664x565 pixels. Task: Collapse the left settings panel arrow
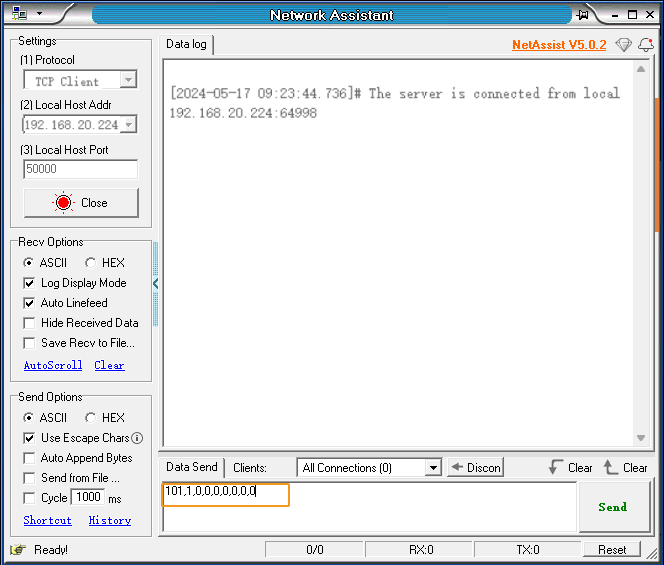155,284
